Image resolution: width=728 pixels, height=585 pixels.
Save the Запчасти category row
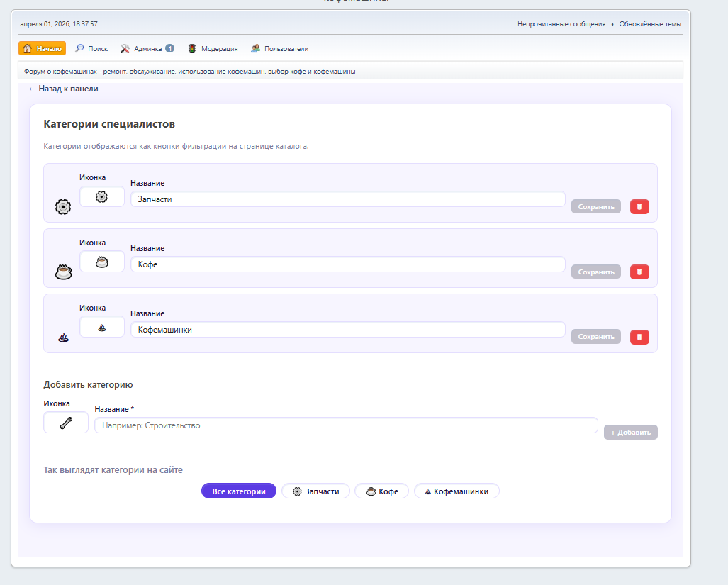tap(595, 206)
